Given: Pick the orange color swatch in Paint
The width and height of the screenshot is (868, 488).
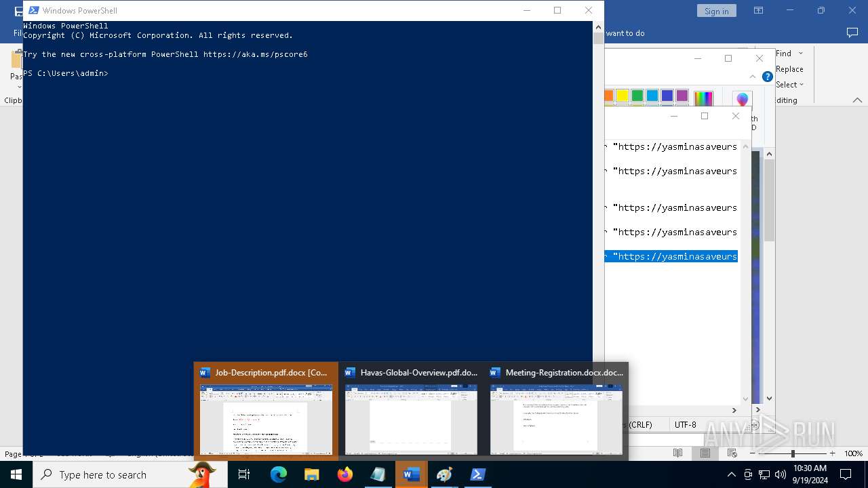Looking at the screenshot, I should [608, 96].
